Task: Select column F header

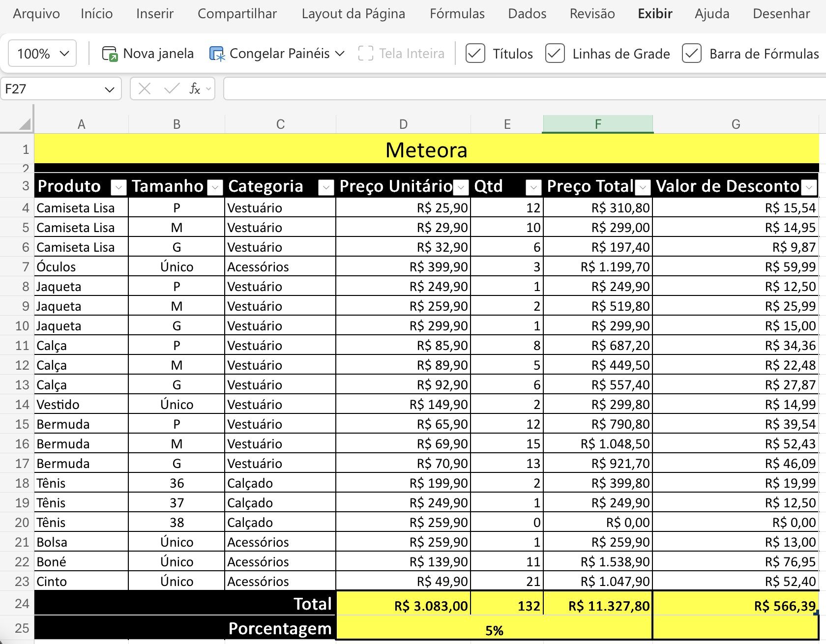Action: (x=598, y=124)
